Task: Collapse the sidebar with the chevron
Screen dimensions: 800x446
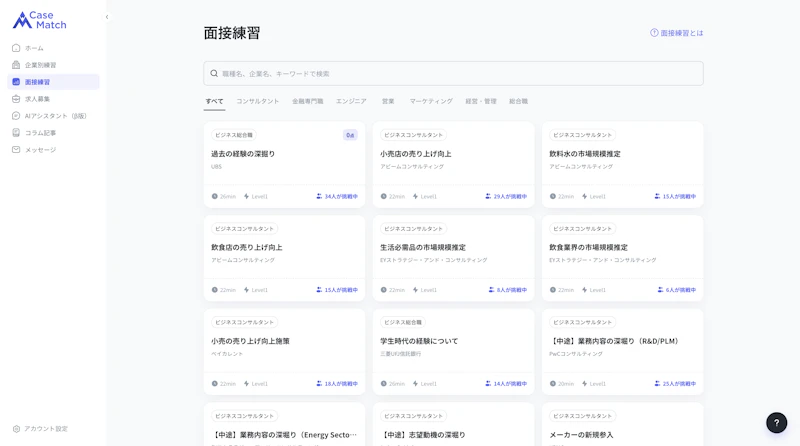Action: [107, 17]
